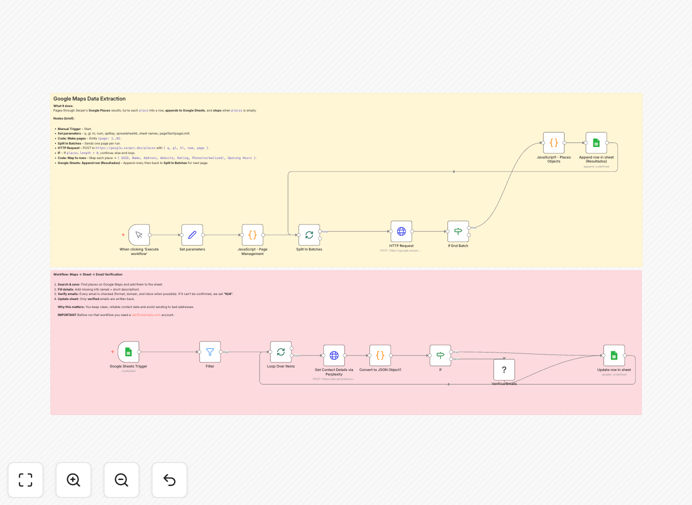Click the 'Google Sheets Trigger' node label
Viewport: 692px width, 505px height.
coord(128,366)
